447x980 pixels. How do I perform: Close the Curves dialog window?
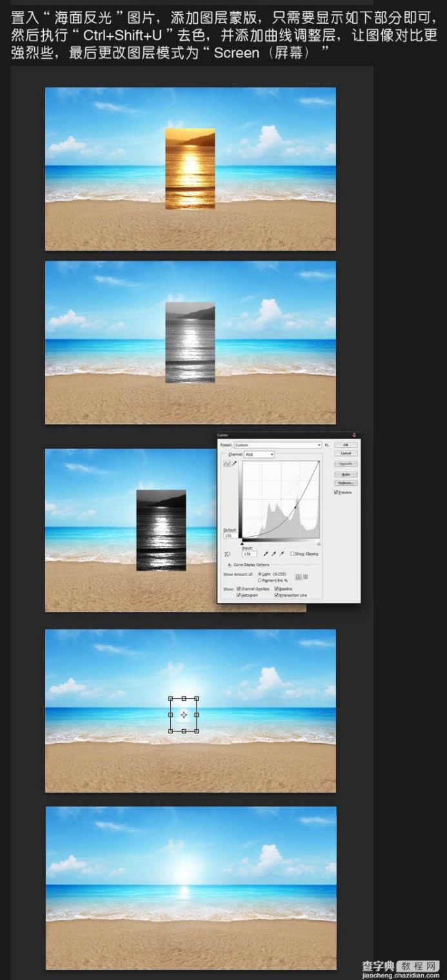coord(354,435)
